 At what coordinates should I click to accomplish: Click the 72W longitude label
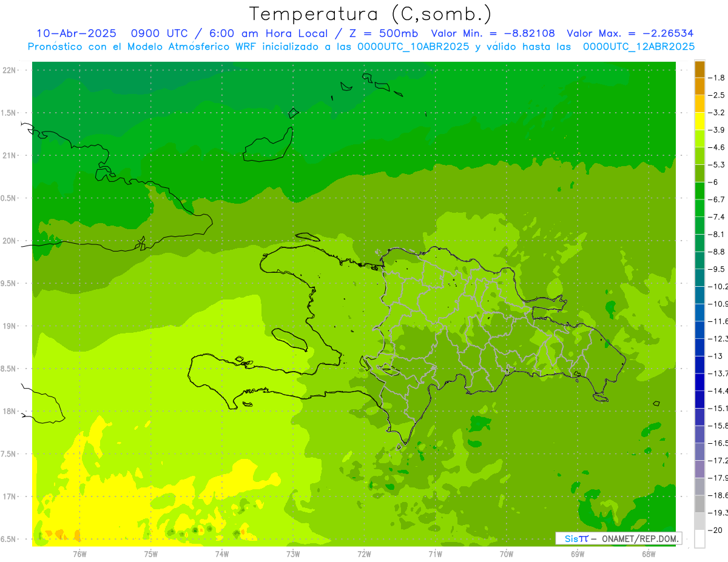coord(364,554)
